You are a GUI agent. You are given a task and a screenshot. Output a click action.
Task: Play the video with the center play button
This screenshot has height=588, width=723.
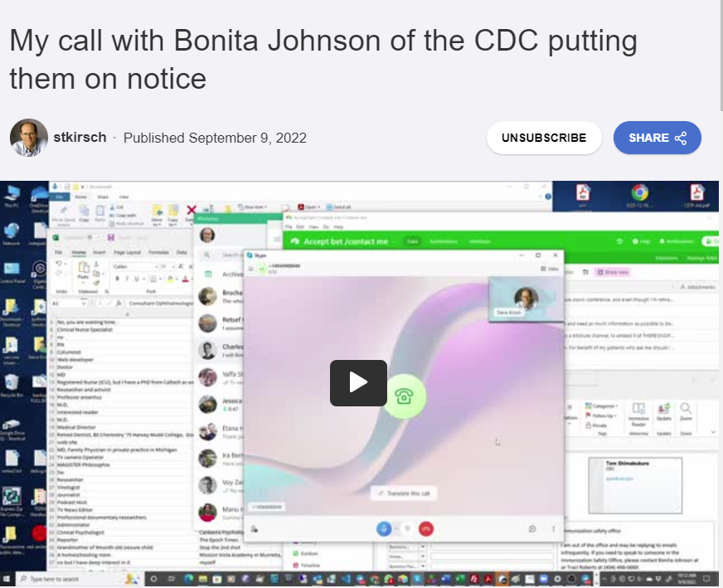click(358, 382)
